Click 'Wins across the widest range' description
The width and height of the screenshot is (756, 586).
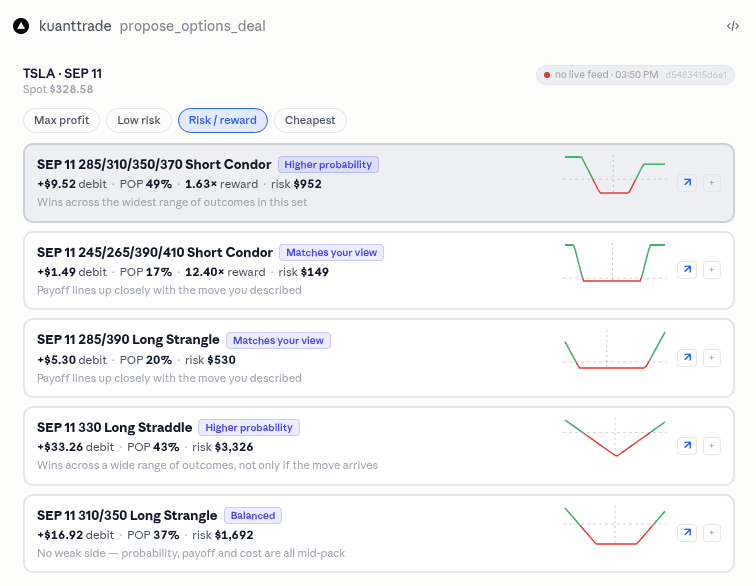pos(172,202)
